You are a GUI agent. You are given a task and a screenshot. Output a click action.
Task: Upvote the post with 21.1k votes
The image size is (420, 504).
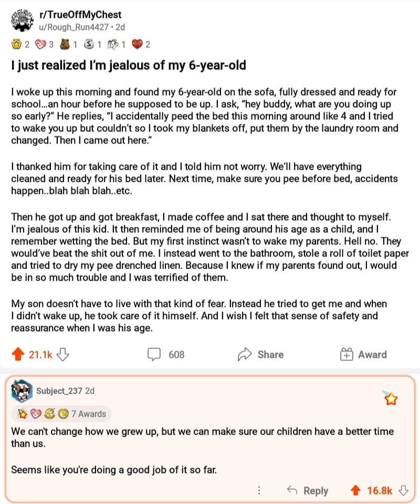point(17,355)
